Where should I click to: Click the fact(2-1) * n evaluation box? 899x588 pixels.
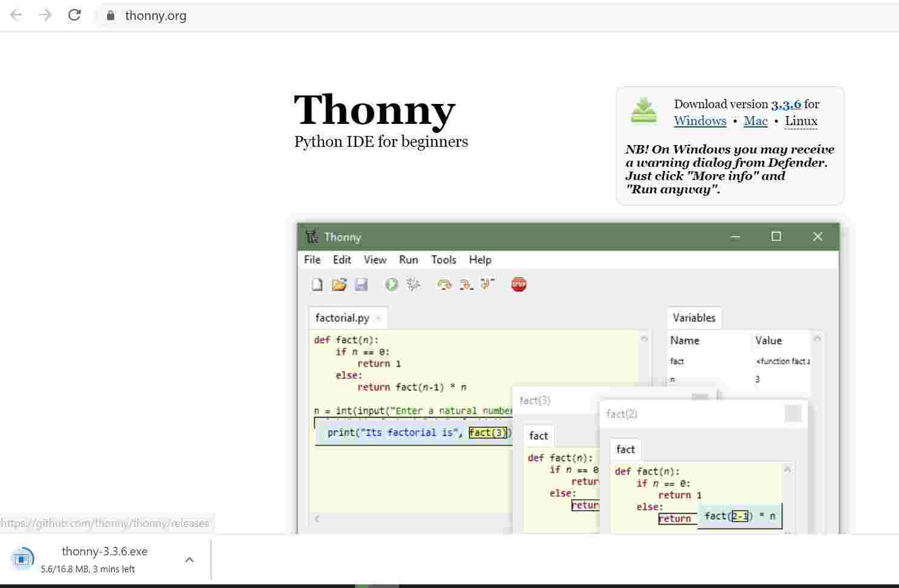tap(740, 516)
